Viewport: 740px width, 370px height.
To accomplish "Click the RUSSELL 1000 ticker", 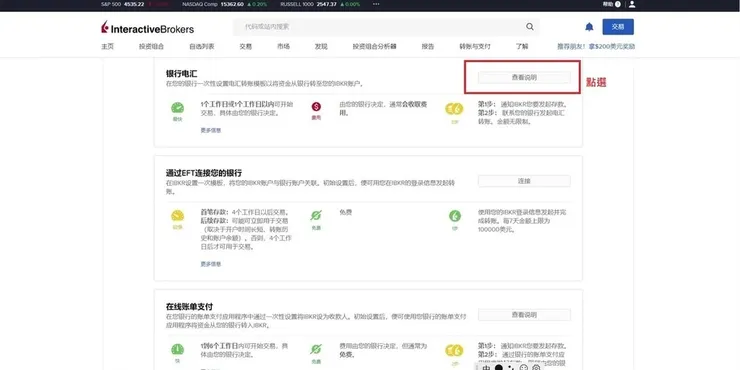I will [x=320, y=4].
